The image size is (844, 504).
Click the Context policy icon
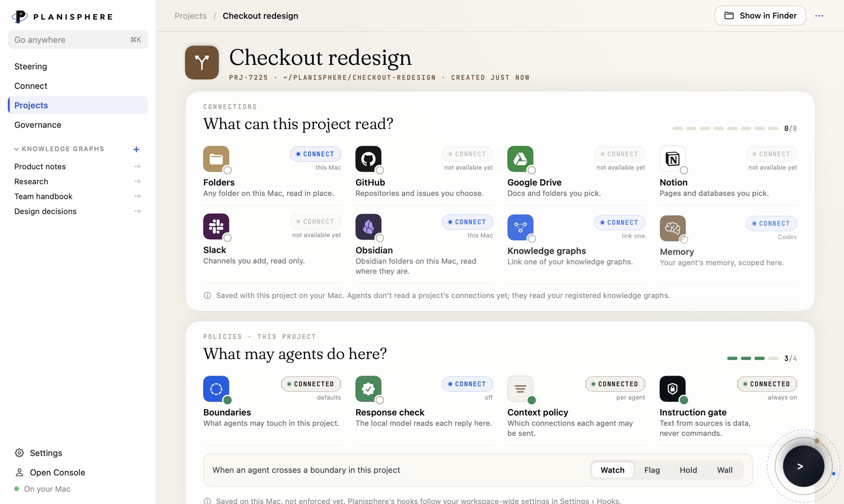click(520, 389)
